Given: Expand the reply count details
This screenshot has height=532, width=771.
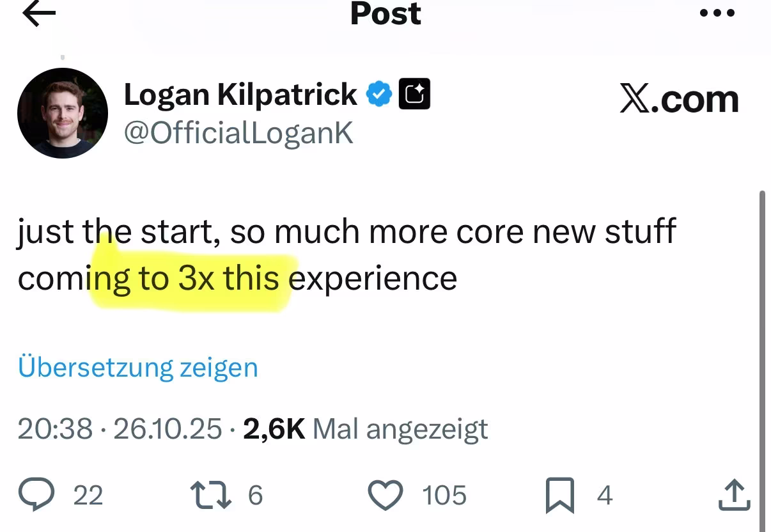Looking at the screenshot, I should 88,493.
